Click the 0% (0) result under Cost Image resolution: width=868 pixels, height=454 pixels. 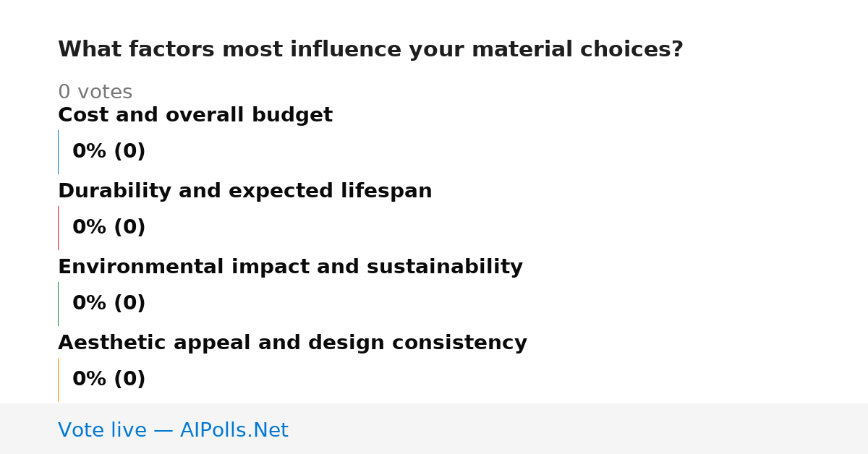pos(109,152)
